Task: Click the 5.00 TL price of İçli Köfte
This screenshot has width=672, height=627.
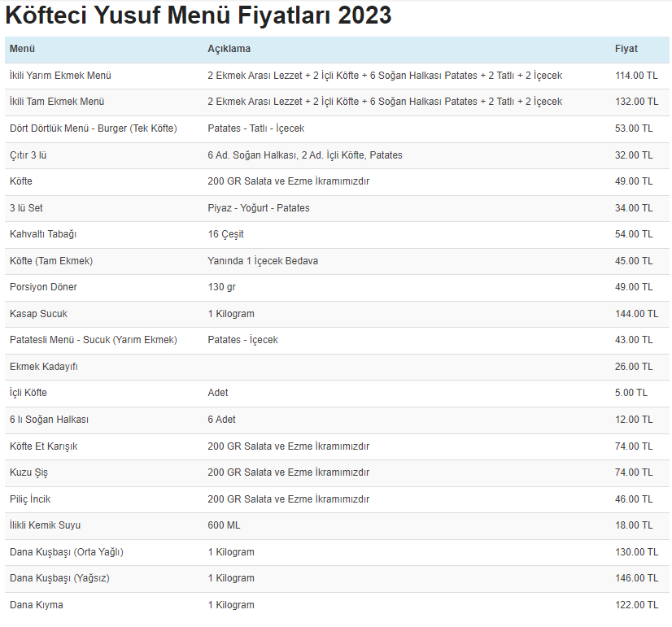Action: coord(631,393)
